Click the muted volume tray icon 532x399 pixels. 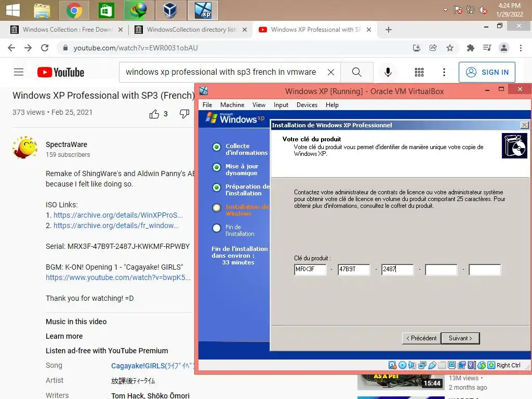[483, 10]
